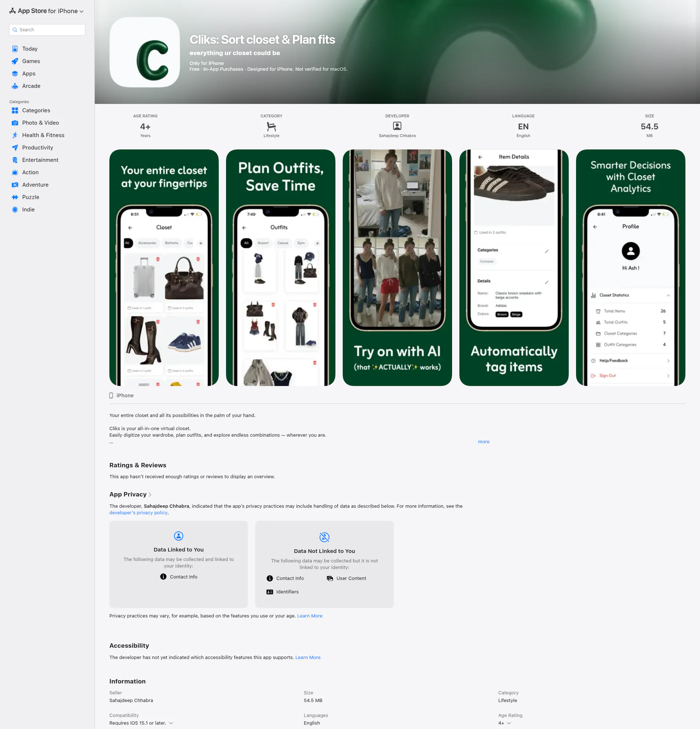Select Health & Fitness runner icon
This screenshot has height=729, width=700.
pyautogui.click(x=15, y=135)
